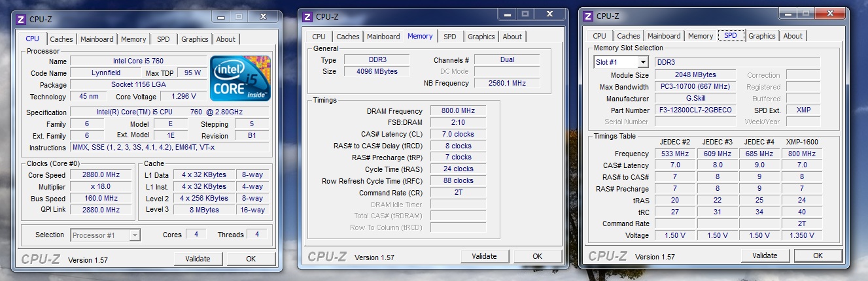Open About tab in right SPD window
This screenshot has height=281, width=868.
[793, 36]
